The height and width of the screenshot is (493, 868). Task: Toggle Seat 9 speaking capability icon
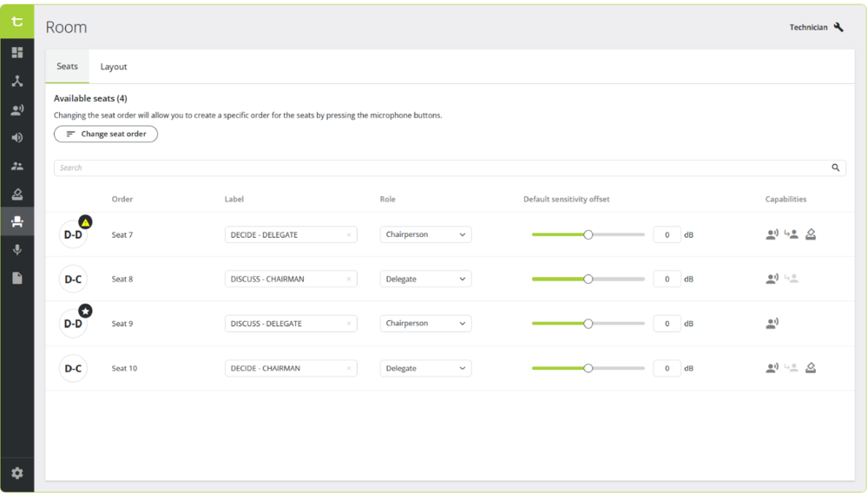pos(772,324)
